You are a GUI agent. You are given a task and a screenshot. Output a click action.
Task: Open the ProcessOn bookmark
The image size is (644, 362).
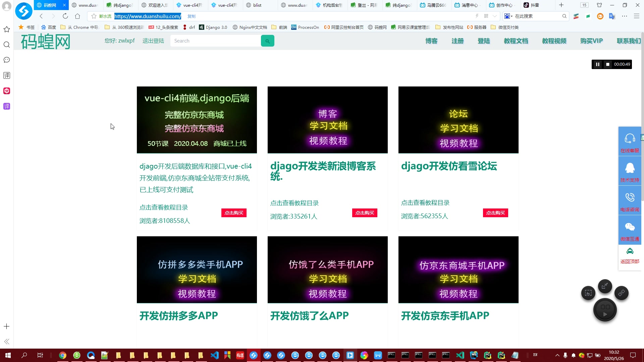coord(305,27)
